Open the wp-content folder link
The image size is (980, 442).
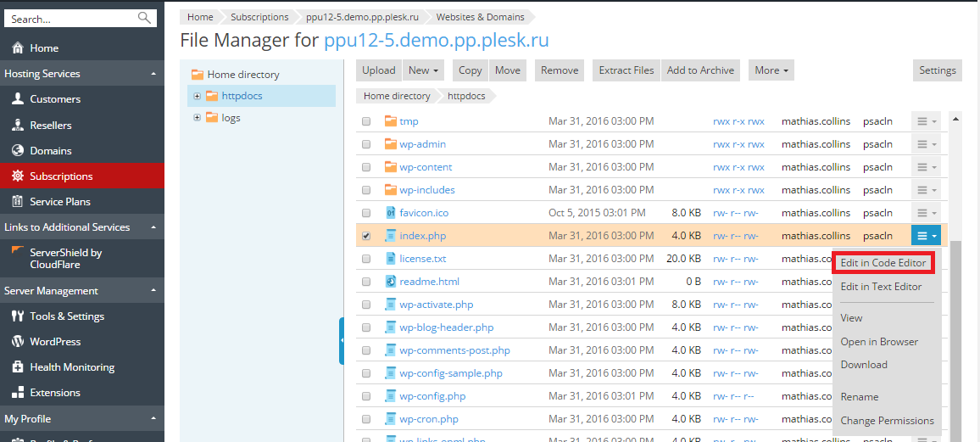(x=426, y=167)
